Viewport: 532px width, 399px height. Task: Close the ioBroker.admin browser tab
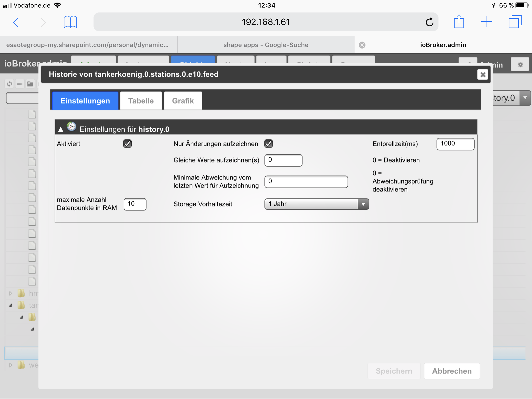pos(362,45)
